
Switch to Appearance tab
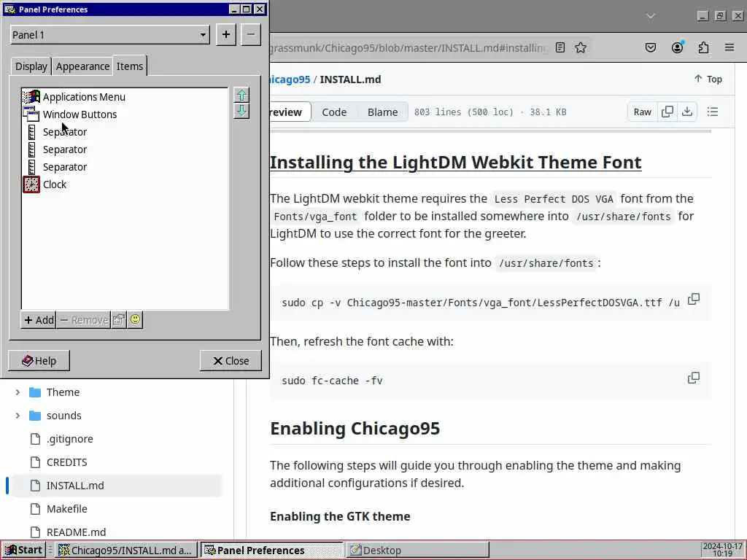[x=82, y=66]
